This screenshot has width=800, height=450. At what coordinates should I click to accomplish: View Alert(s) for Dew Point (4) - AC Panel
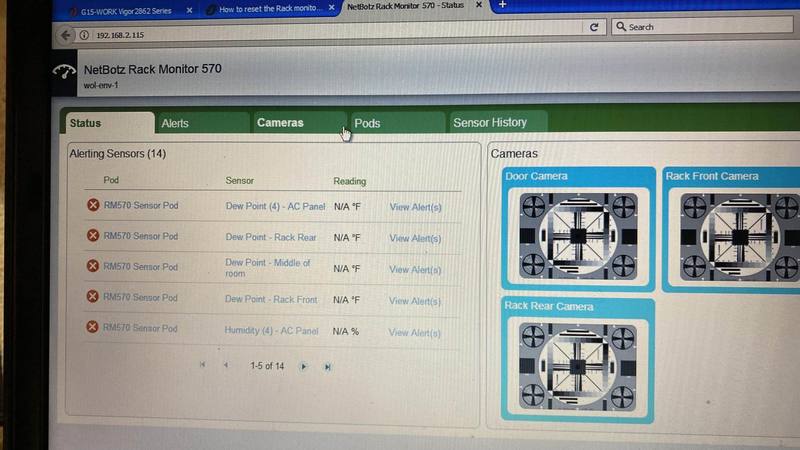[415, 207]
